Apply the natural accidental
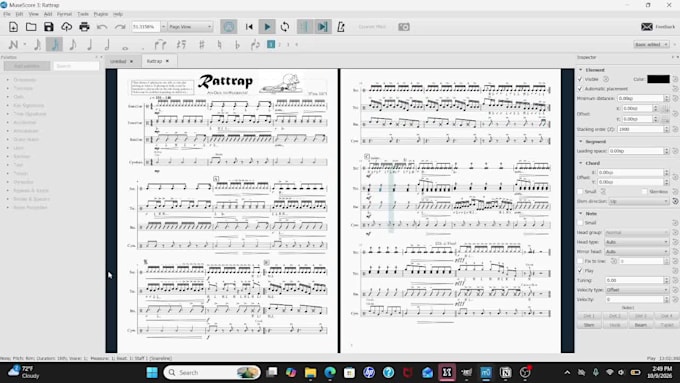The height and width of the screenshot is (383, 680). (219, 45)
